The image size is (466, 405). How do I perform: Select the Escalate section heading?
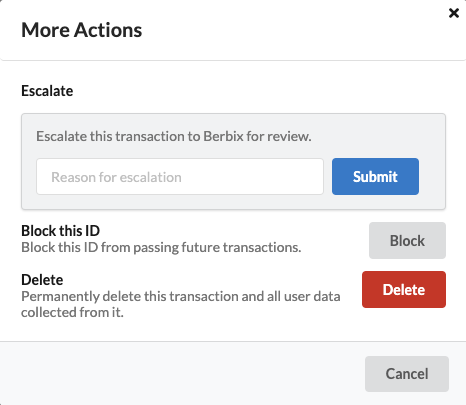pos(47,91)
